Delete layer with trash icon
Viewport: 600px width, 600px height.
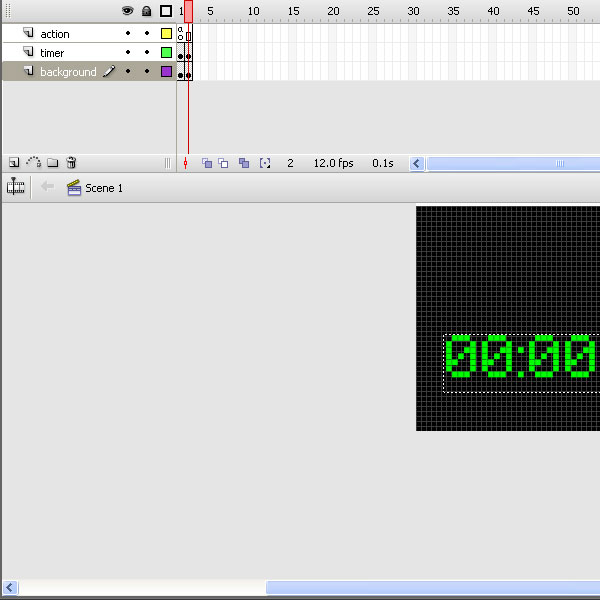click(71, 163)
